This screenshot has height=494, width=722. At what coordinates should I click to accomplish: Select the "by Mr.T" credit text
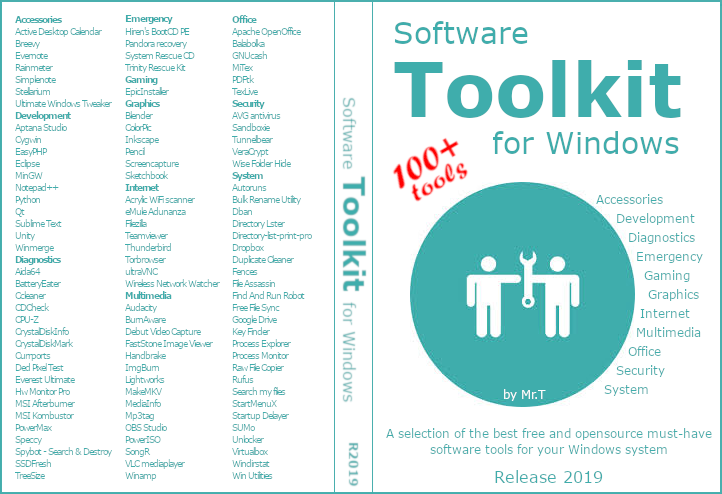point(524,395)
